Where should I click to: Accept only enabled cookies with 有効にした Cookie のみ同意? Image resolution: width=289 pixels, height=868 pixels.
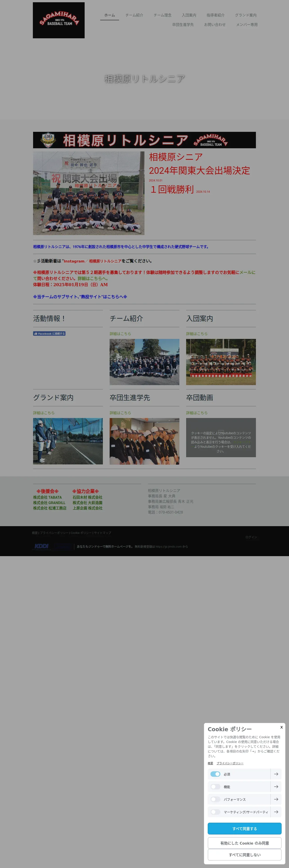(x=245, y=843)
